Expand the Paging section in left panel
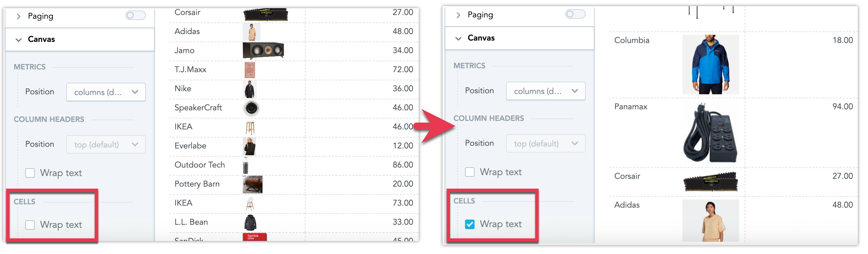The width and height of the screenshot is (868, 254). 19,16
